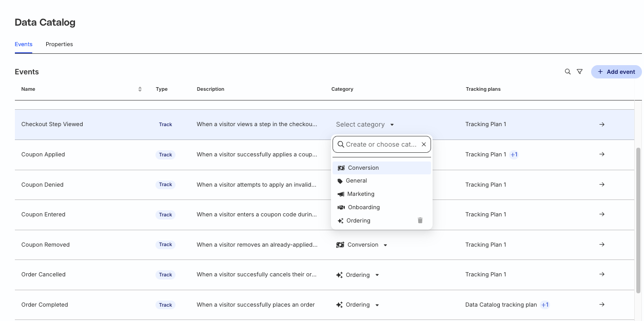Open Coupon Removed Conversion category dropdown
This screenshot has height=321, width=644.
pyautogui.click(x=362, y=245)
